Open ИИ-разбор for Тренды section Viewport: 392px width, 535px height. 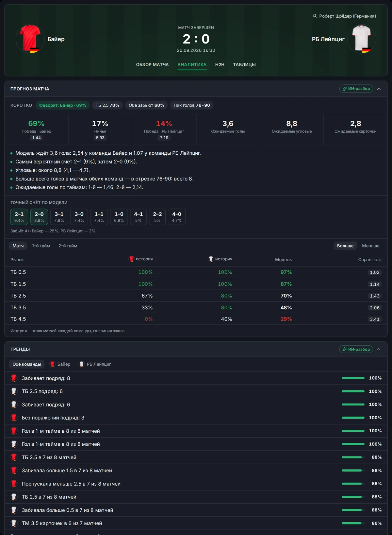pos(356,349)
